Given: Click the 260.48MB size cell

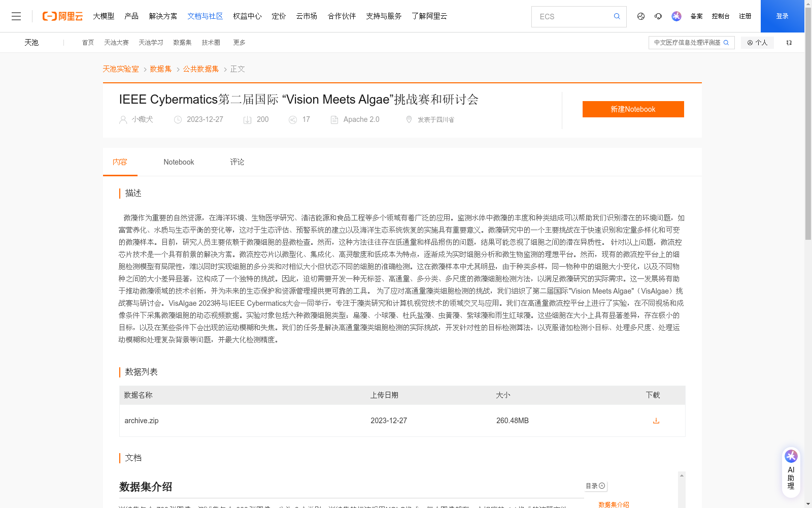Looking at the screenshot, I should click(513, 421).
